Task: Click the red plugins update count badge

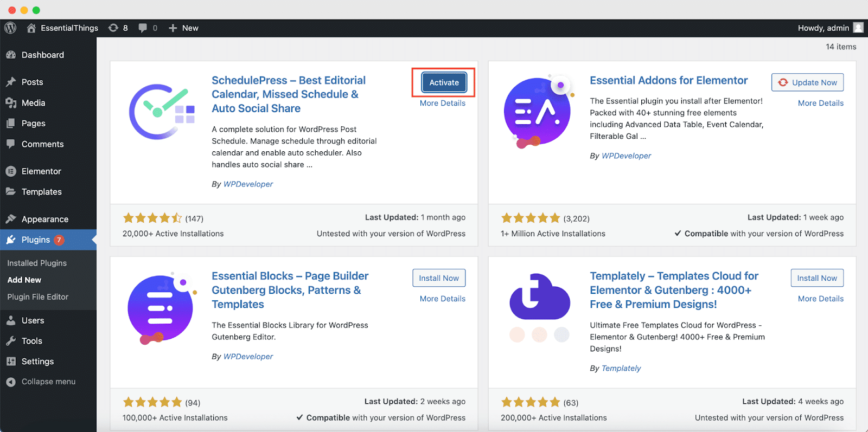Action: pyautogui.click(x=59, y=240)
